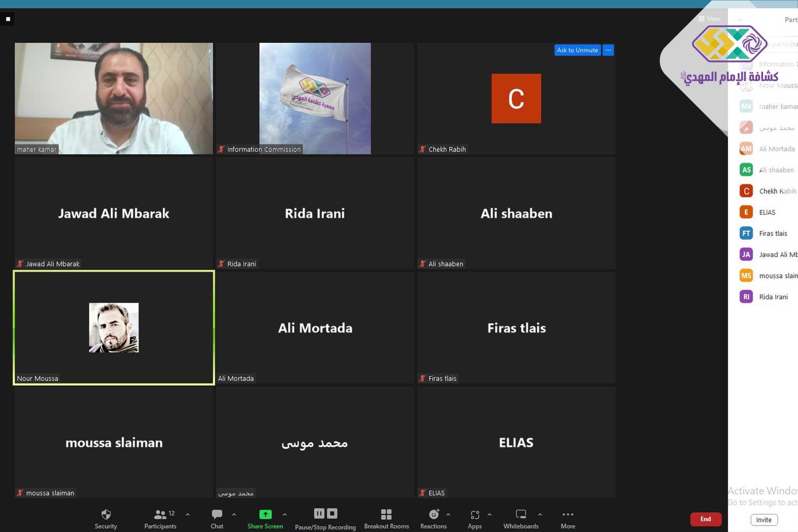
Task: Open the Participants panel icon
Action: click(160, 515)
